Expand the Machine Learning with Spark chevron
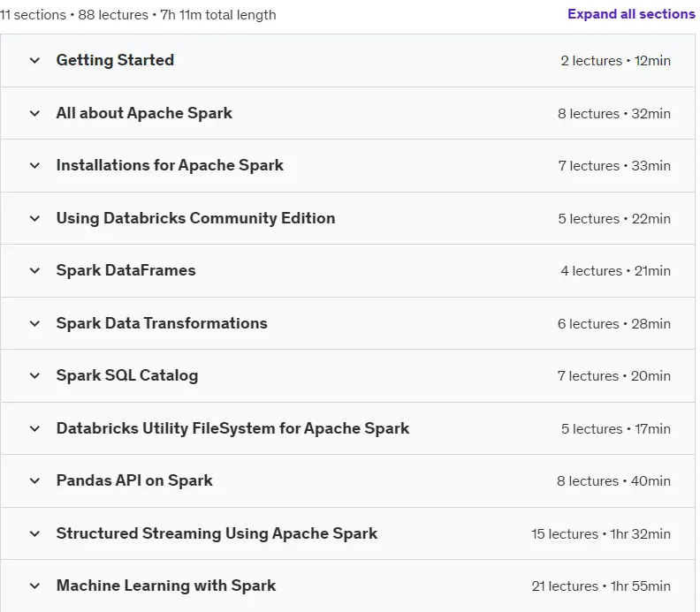700x612 pixels. click(34, 586)
